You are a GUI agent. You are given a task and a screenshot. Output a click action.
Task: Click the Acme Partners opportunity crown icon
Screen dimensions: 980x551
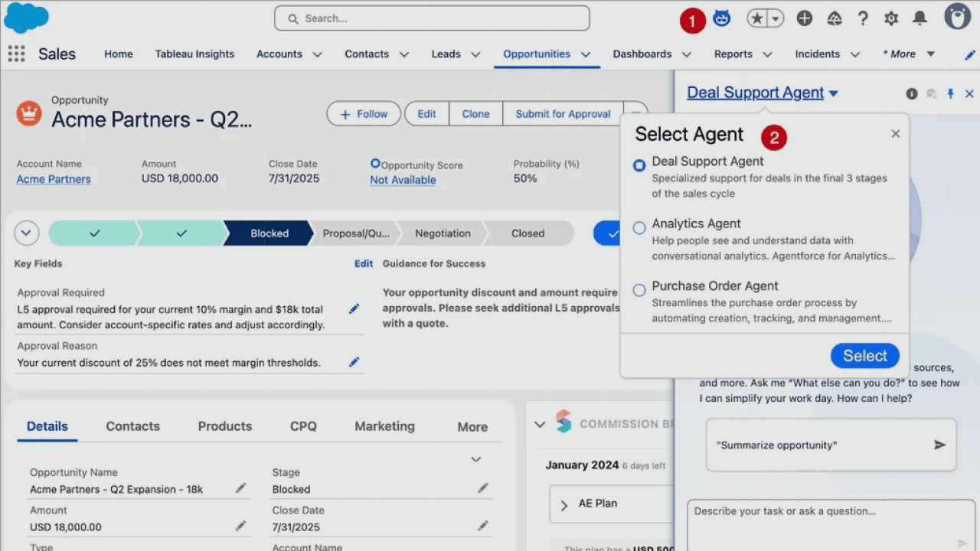click(x=29, y=114)
